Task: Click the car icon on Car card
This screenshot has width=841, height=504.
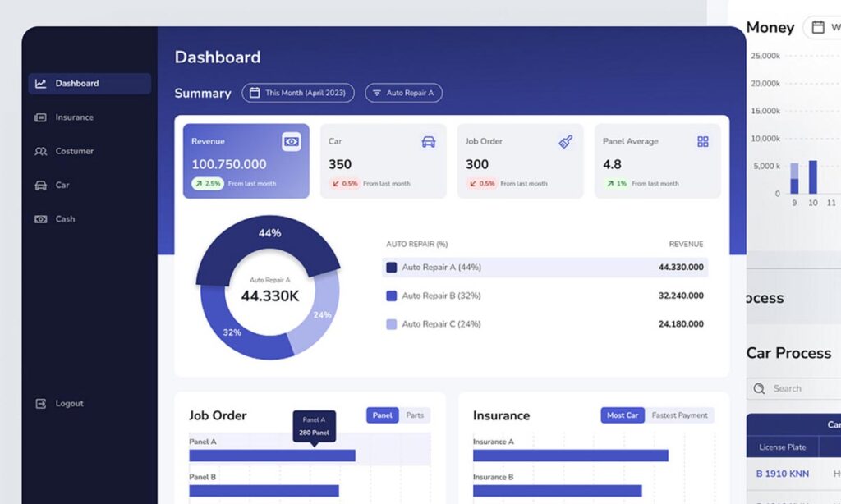Action: coord(428,141)
